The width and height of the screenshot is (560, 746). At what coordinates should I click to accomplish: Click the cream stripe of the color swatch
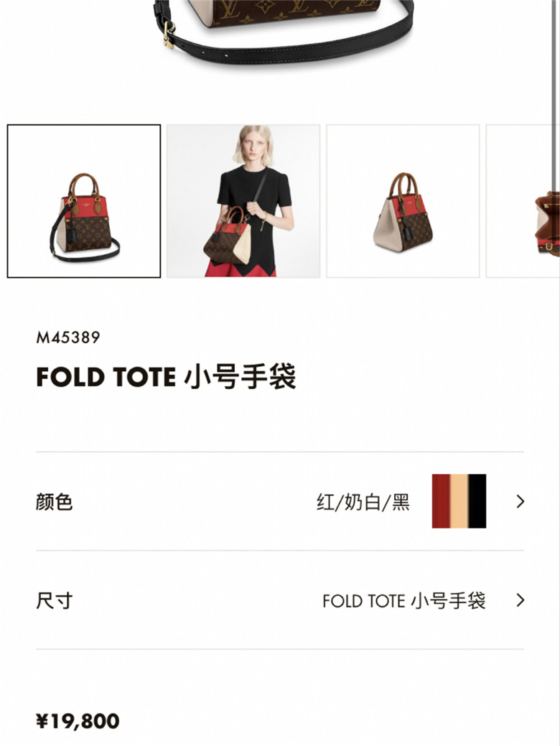(459, 501)
